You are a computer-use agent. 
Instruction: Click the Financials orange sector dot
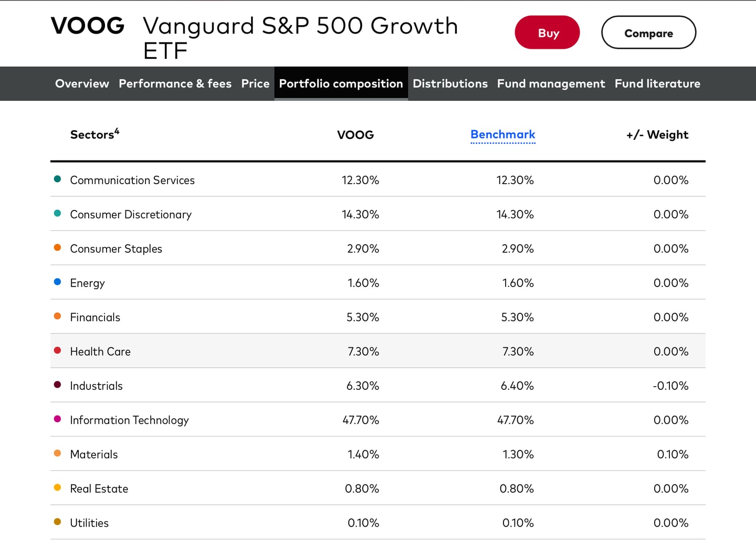(x=57, y=316)
